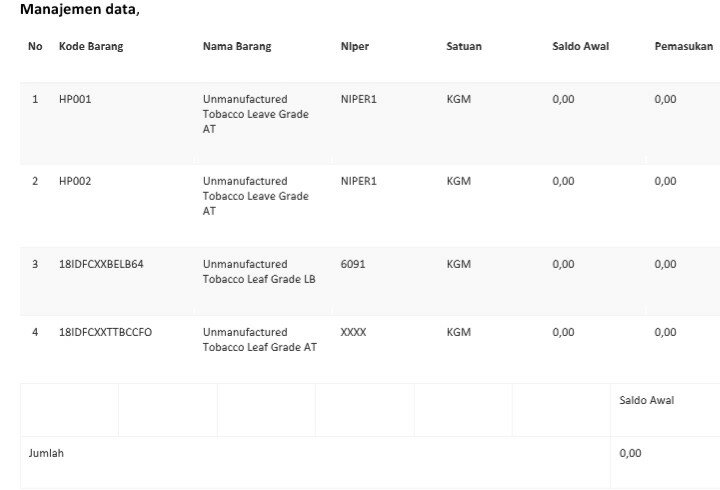
Task: Click the Kode Barang column header
Action: pyautogui.click(x=91, y=46)
